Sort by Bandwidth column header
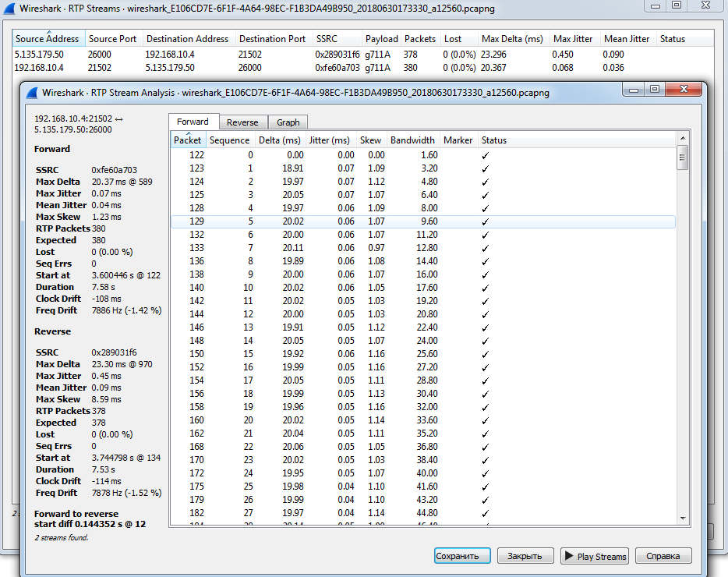Screen dimensions: 728x577 coord(412,140)
